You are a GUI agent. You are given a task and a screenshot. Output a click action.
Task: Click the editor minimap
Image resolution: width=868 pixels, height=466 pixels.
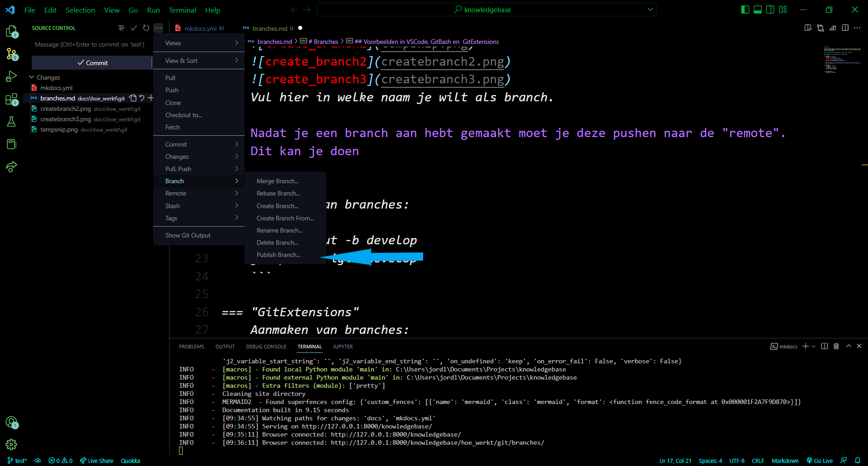[x=841, y=60]
